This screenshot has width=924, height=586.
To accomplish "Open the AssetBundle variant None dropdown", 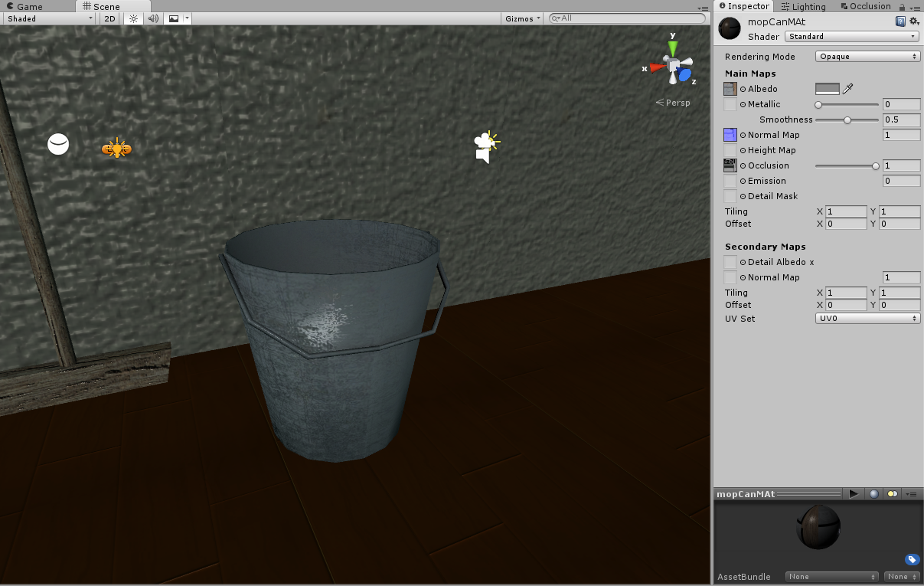I will tap(902, 577).
